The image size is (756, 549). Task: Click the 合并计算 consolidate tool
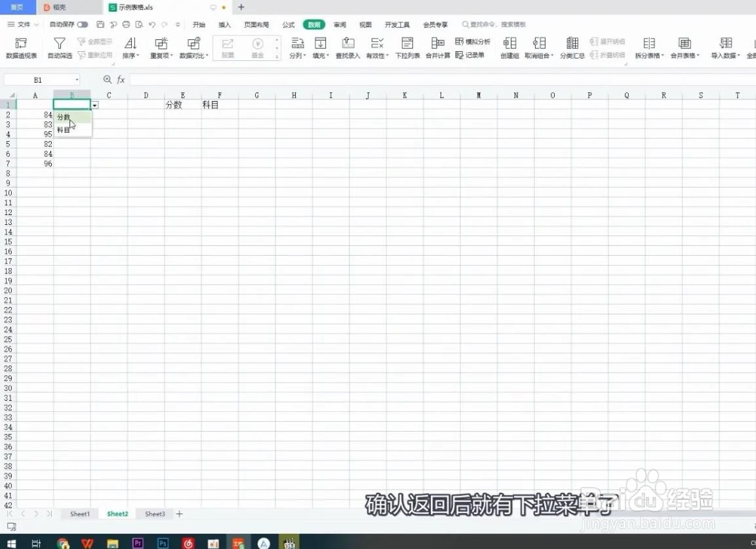point(438,49)
